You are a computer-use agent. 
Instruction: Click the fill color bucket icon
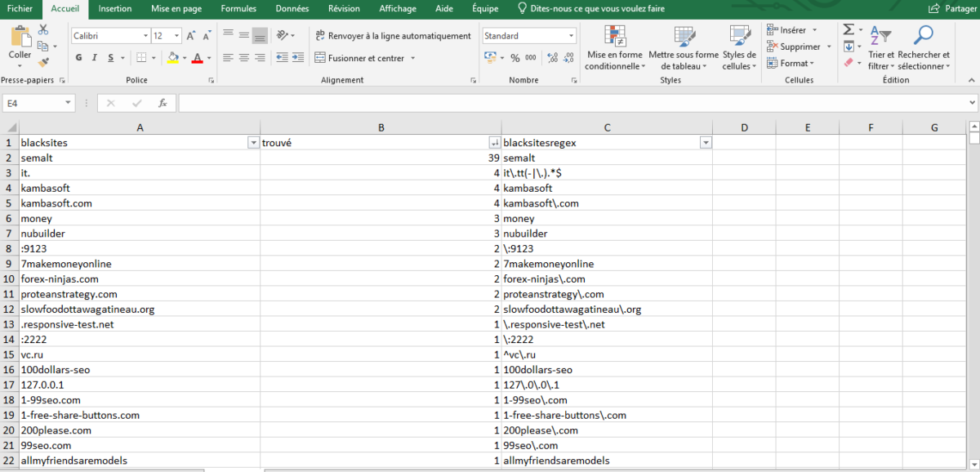click(x=172, y=58)
